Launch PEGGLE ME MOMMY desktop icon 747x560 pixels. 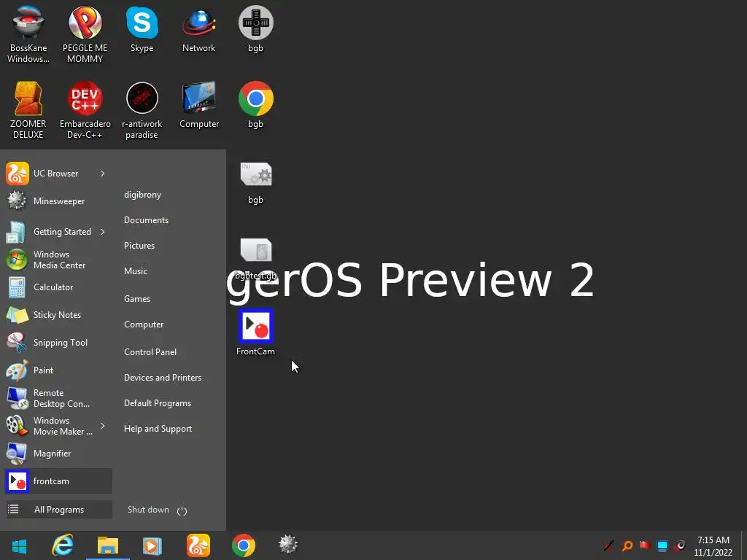(85, 34)
